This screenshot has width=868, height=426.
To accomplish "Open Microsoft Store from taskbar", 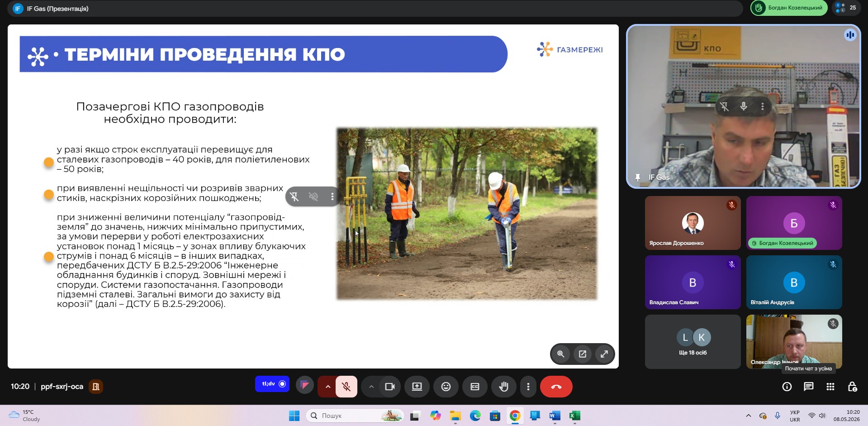I will pos(495,416).
